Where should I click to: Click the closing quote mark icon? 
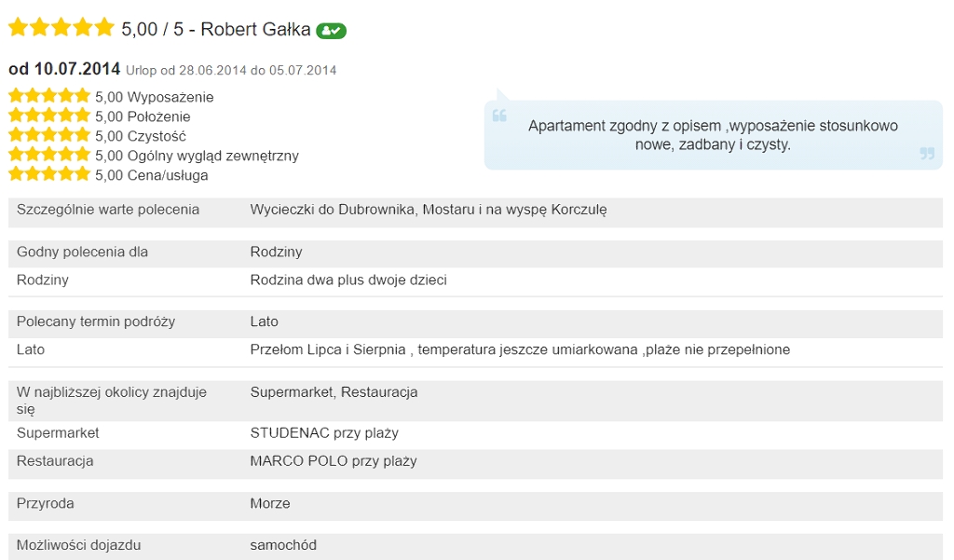[926, 154]
